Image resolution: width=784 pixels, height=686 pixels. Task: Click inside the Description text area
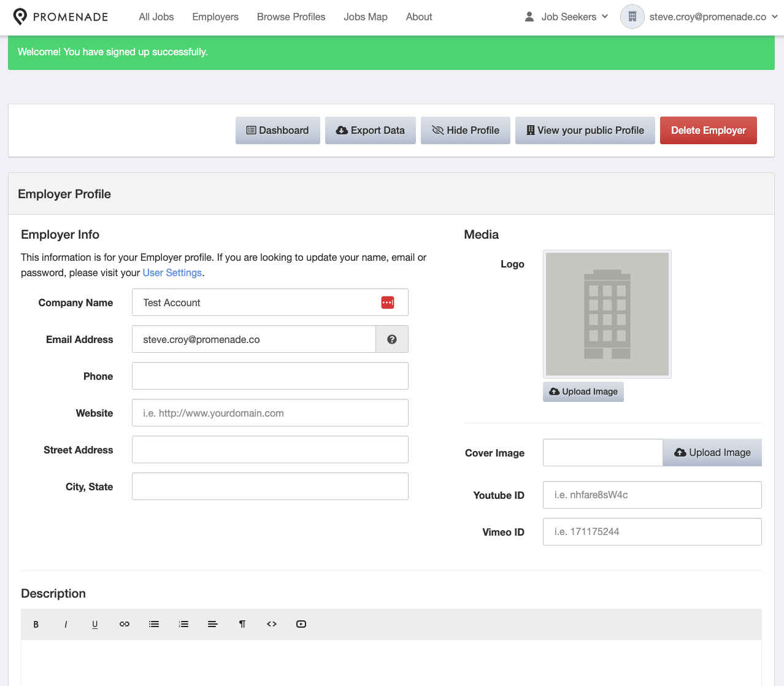(x=391, y=663)
